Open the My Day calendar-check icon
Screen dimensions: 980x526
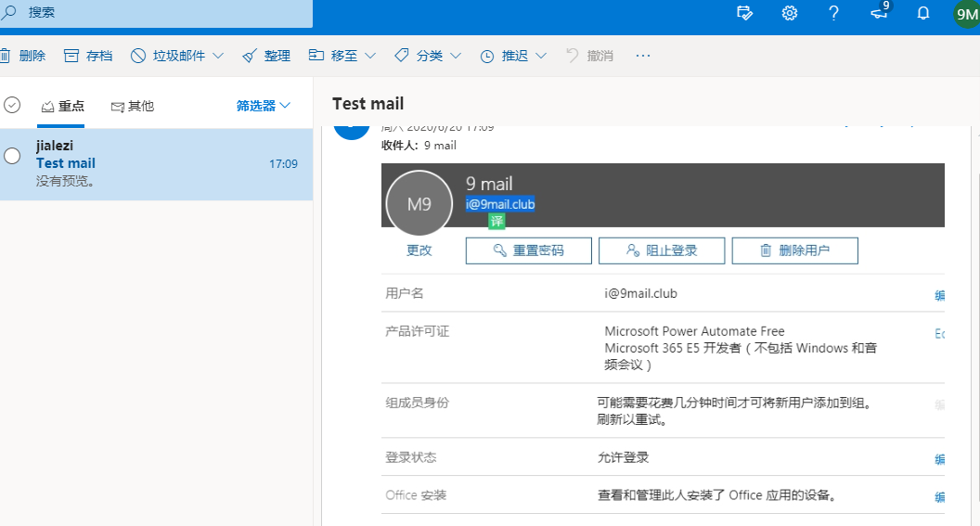point(744,13)
